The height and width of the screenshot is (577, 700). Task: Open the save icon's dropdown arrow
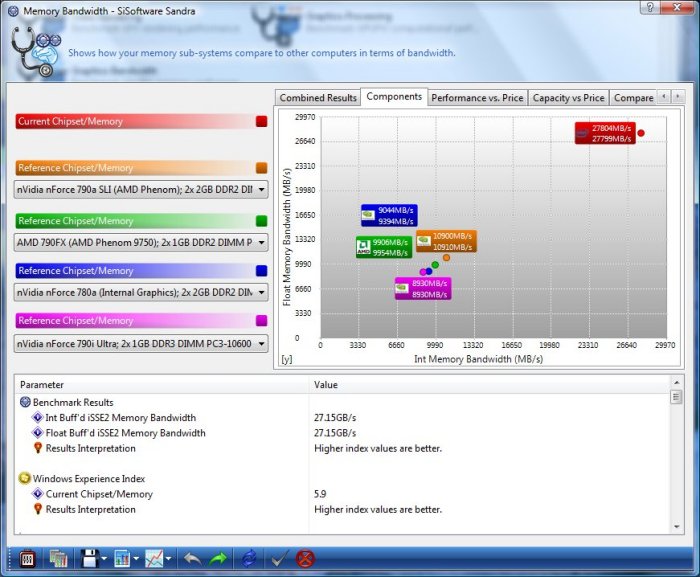(104, 559)
